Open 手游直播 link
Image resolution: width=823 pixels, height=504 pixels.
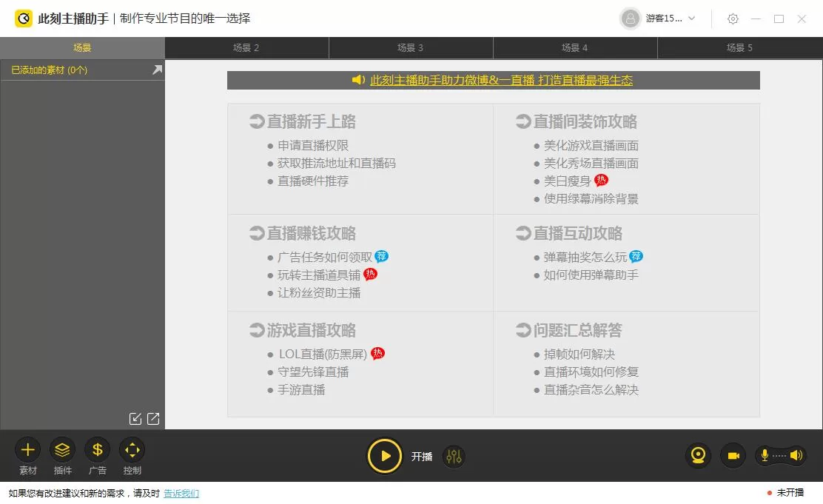click(301, 390)
